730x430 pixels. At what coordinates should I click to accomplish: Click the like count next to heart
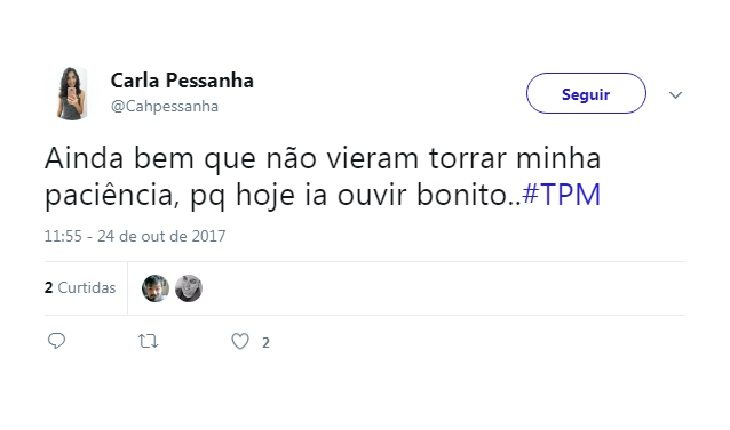click(x=265, y=343)
